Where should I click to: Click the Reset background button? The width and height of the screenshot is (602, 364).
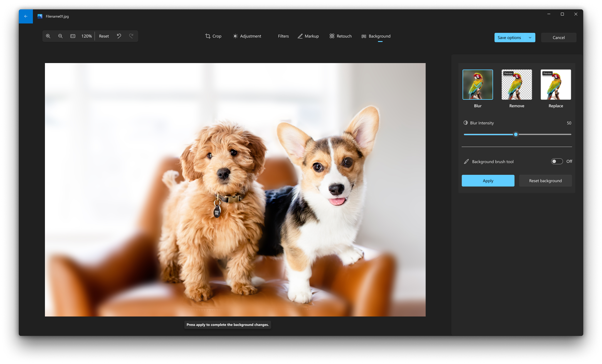[x=545, y=180]
